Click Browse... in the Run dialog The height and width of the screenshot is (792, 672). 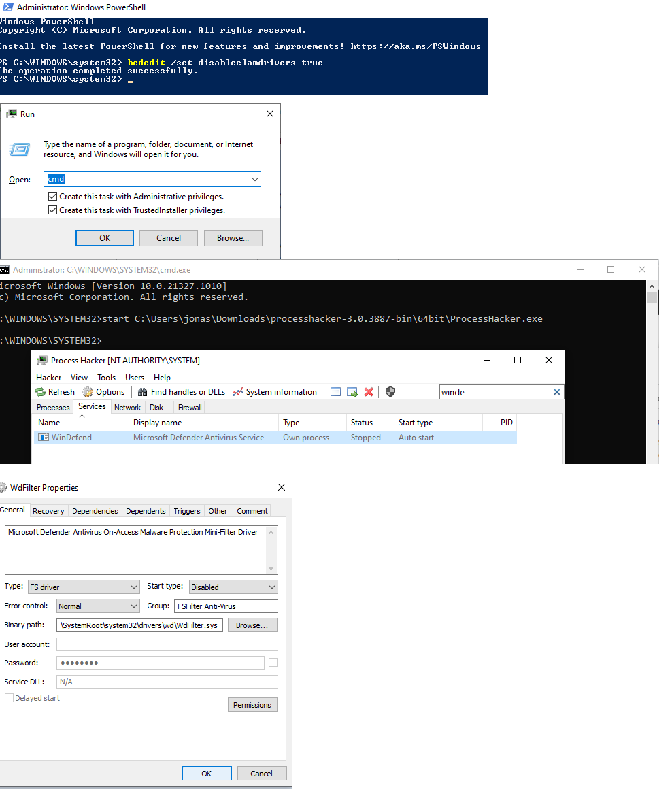tap(233, 238)
